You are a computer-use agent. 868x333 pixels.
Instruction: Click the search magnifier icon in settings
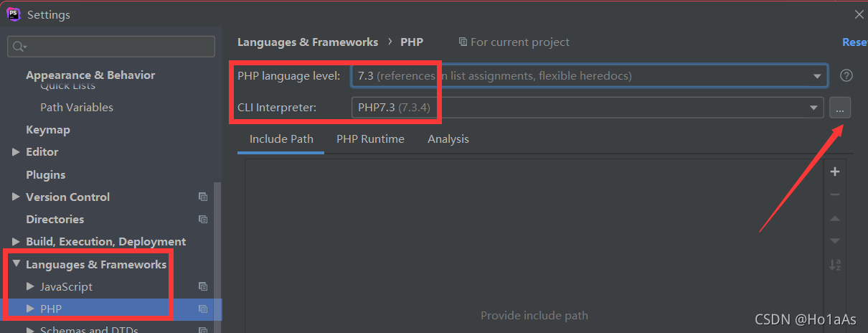pos(18,47)
